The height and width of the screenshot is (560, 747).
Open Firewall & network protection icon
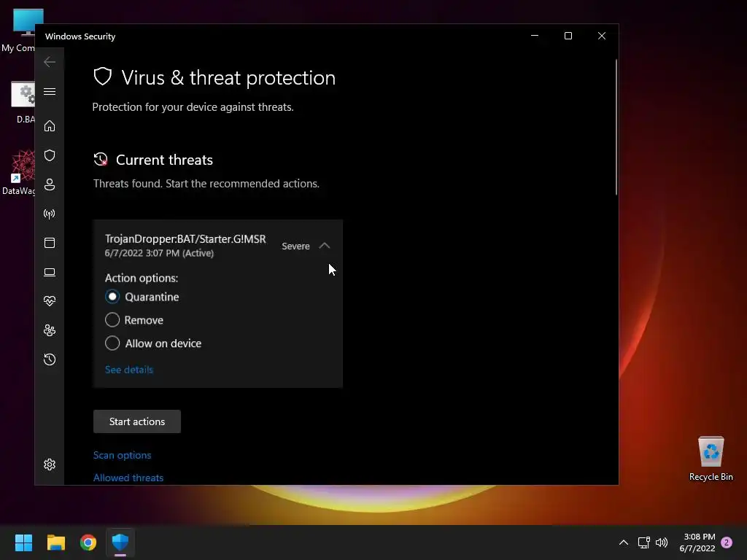click(x=50, y=214)
